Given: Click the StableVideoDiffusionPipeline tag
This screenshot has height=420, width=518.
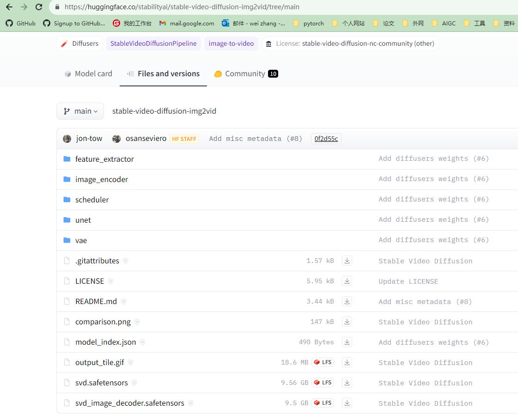Looking at the screenshot, I should (153, 43).
